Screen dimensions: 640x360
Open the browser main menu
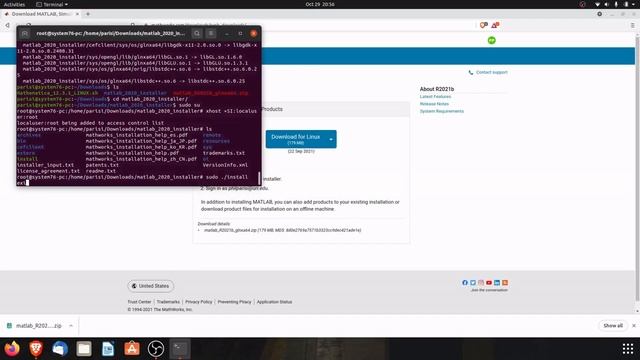(x=633, y=25)
